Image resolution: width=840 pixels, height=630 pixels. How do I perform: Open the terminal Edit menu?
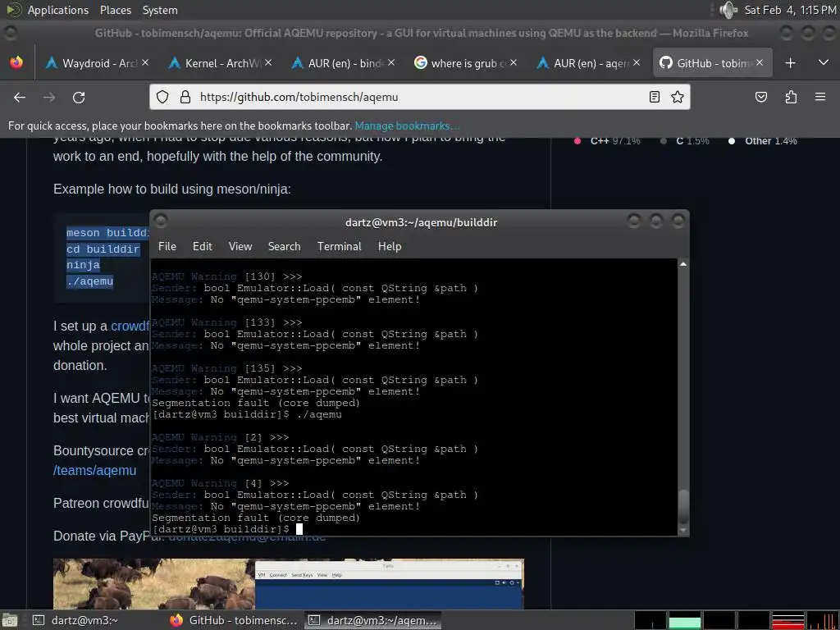(203, 246)
